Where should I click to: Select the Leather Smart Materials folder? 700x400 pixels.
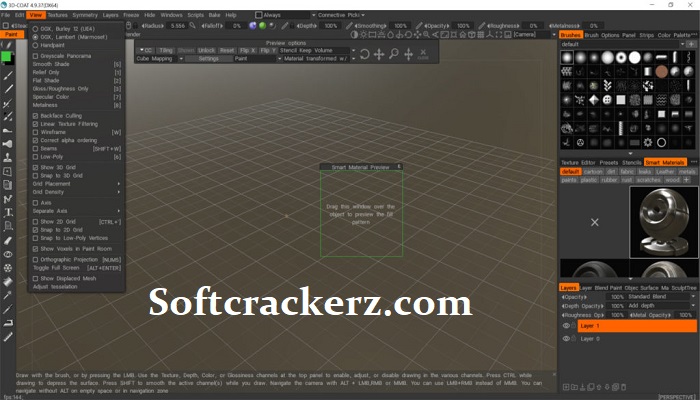pyautogui.click(x=665, y=171)
